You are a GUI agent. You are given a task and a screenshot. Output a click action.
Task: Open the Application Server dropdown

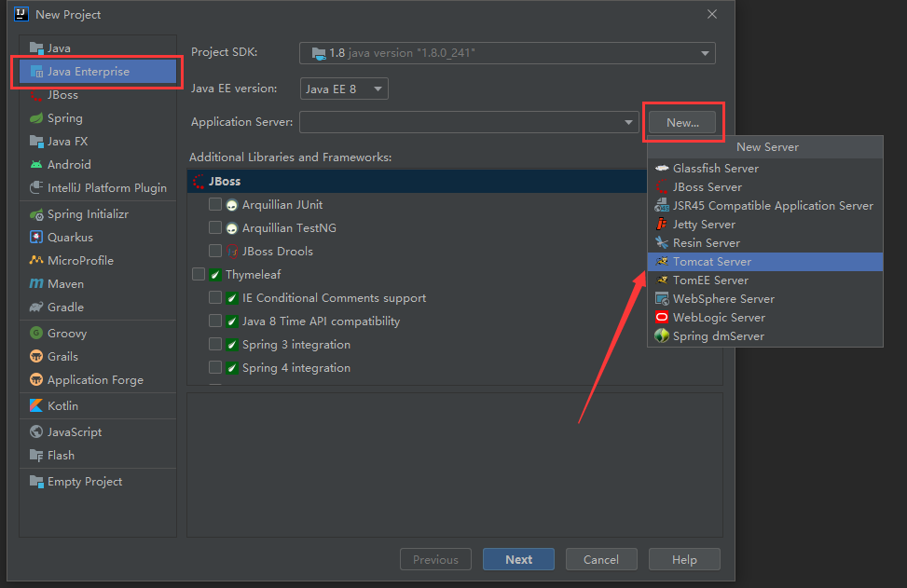click(469, 123)
